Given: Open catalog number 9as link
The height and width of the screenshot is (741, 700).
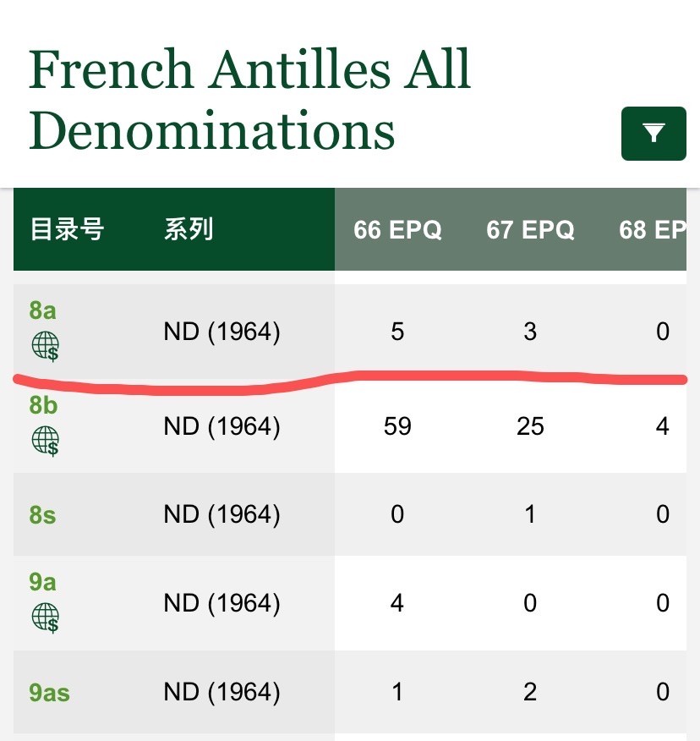Looking at the screenshot, I should 49,693.
